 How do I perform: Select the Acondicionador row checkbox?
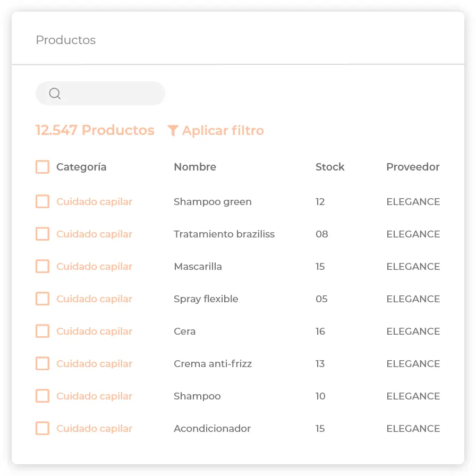[x=42, y=429]
